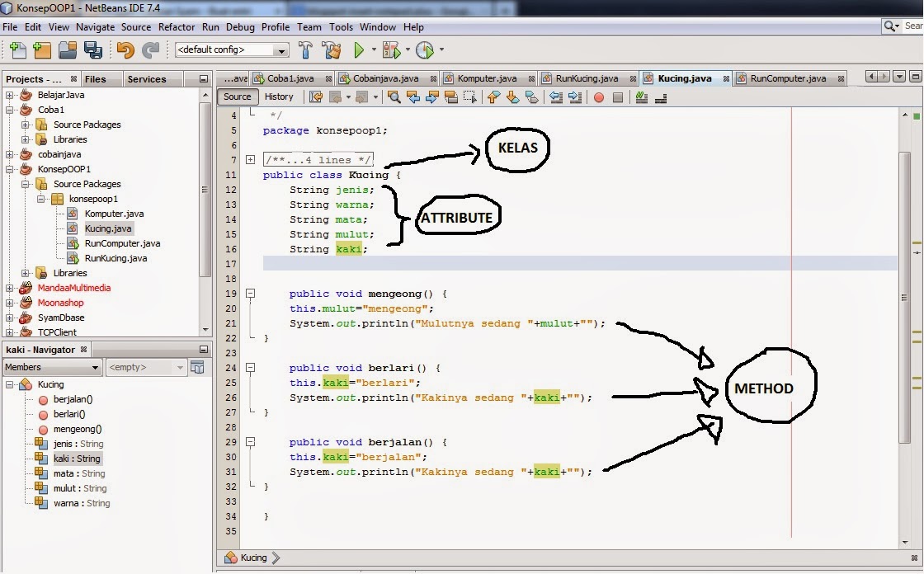
Task: Click the Save All toolbar icon
Action: pyautogui.click(x=93, y=50)
